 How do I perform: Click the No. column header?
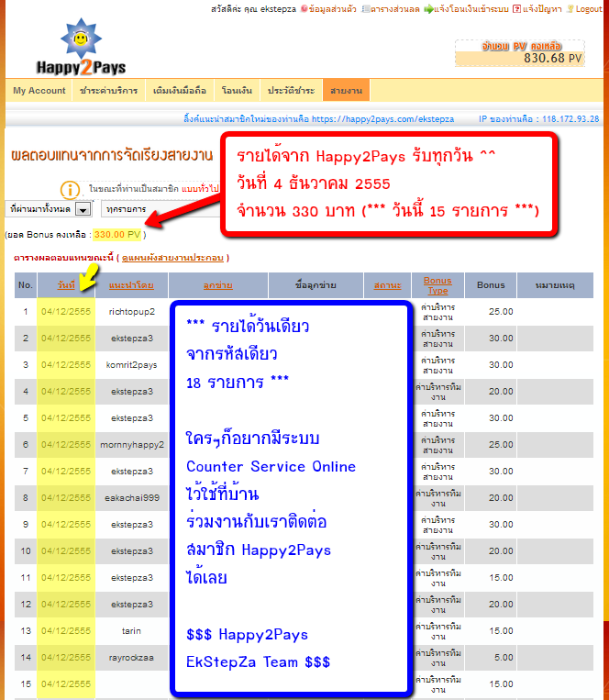click(x=26, y=284)
